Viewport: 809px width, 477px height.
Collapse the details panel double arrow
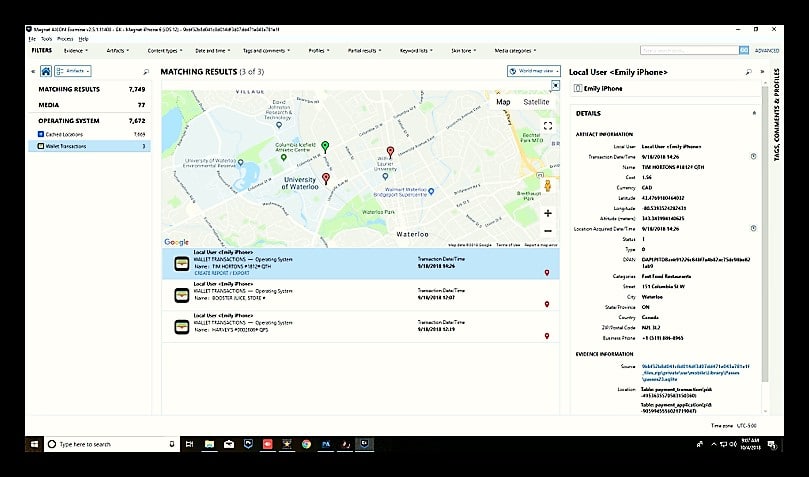(x=762, y=72)
